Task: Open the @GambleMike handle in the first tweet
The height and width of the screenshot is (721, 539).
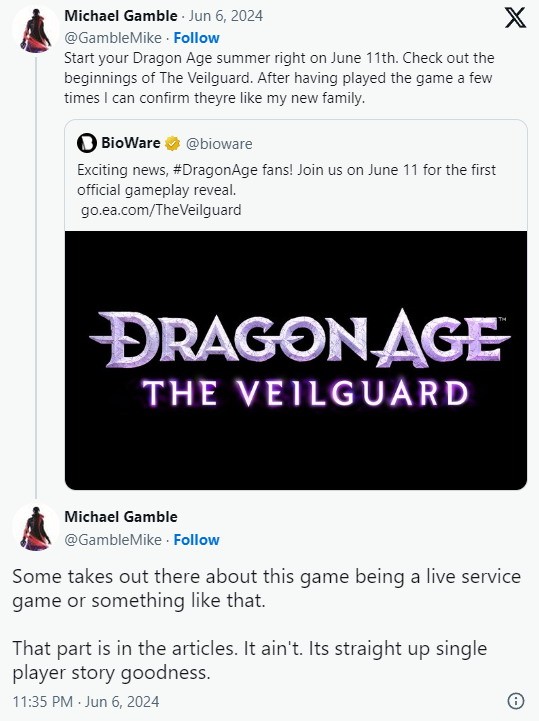Action: point(113,38)
